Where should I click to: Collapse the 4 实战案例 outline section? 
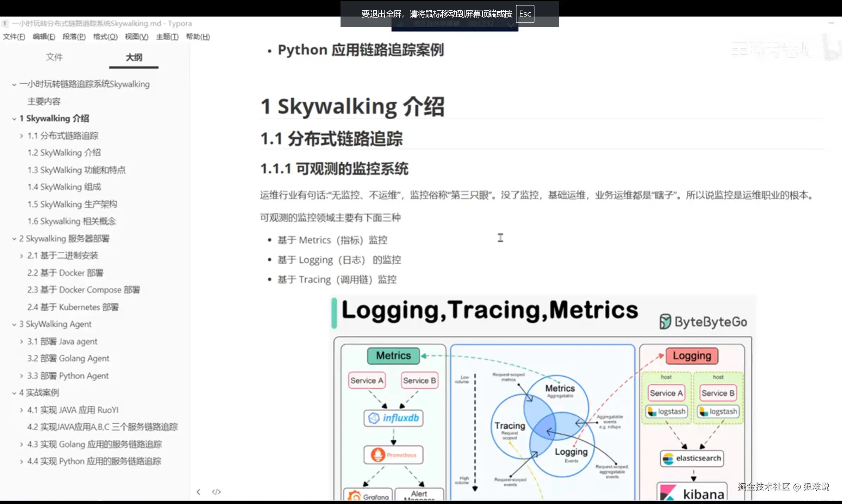(14, 393)
